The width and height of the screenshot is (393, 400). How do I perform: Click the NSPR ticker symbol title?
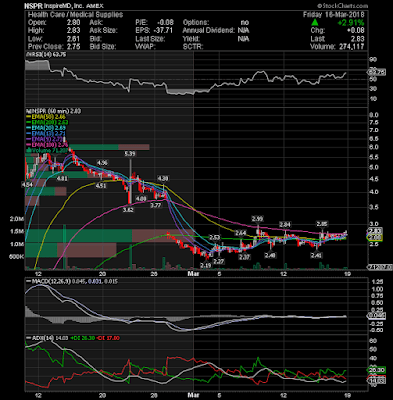coord(33,6)
